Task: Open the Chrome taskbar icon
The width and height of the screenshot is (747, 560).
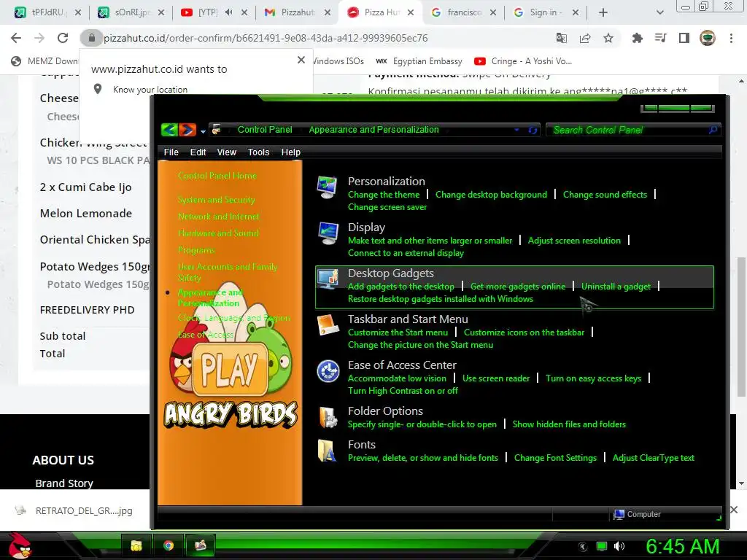Action: (x=169, y=545)
